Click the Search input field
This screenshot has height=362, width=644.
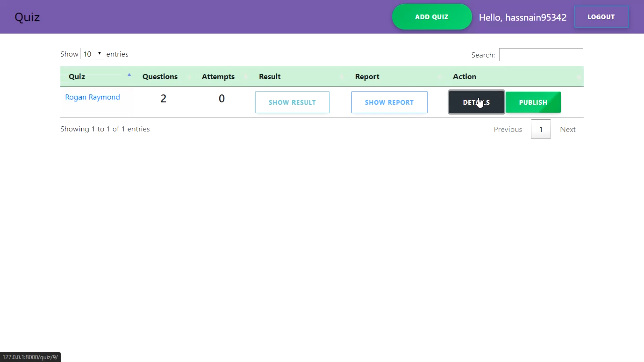[541, 55]
